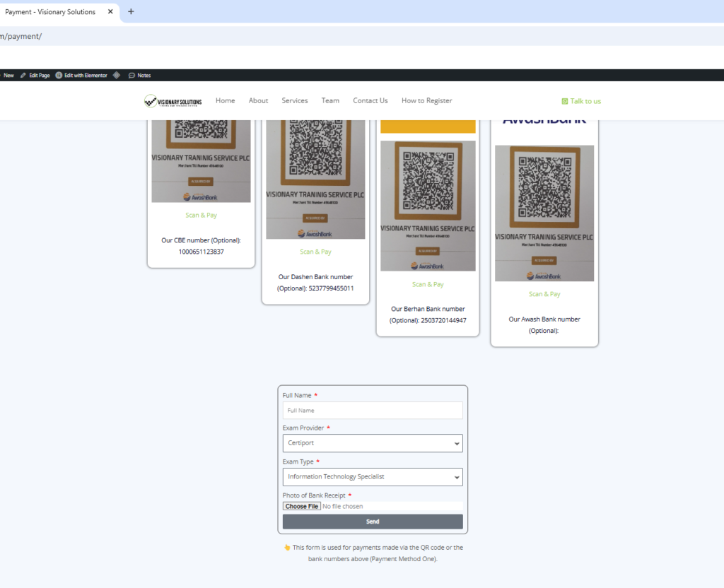This screenshot has width=724, height=588.
Task: Open a new browser tab
Action: click(x=131, y=11)
